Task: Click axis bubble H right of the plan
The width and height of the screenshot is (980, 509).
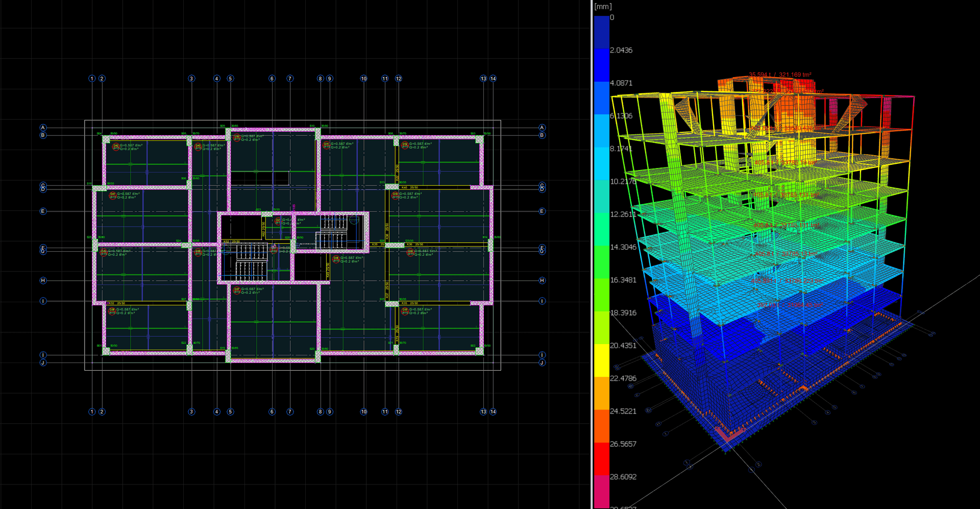Action: (x=542, y=280)
